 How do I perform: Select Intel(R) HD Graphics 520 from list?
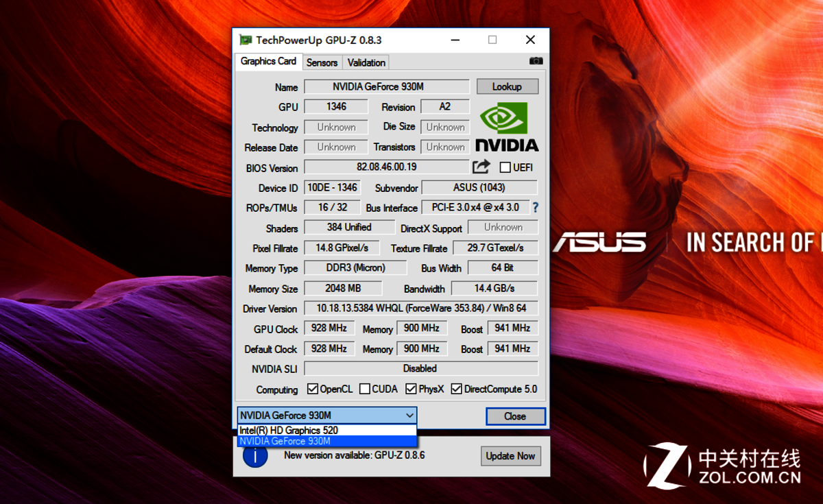pyautogui.click(x=289, y=430)
